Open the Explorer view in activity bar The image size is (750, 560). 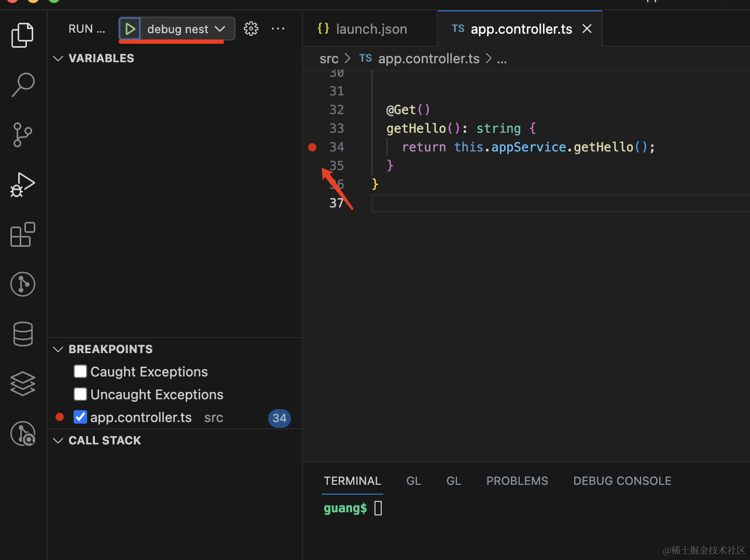23,35
